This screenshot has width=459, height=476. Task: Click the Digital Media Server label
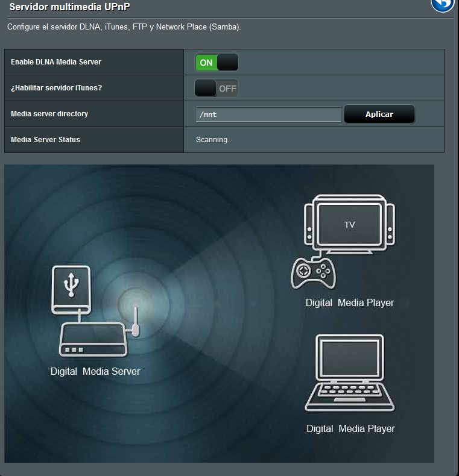(x=95, y=371)
